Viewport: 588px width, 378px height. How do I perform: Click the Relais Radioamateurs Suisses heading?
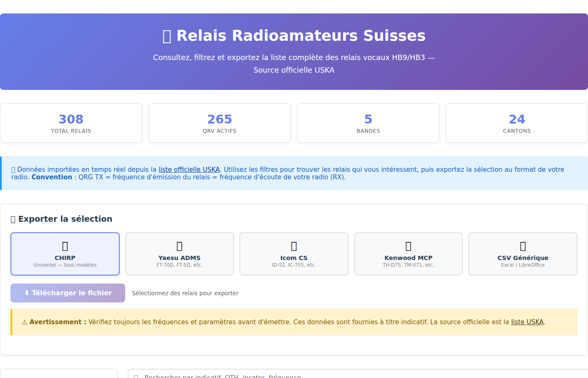[x=294, y=36]
